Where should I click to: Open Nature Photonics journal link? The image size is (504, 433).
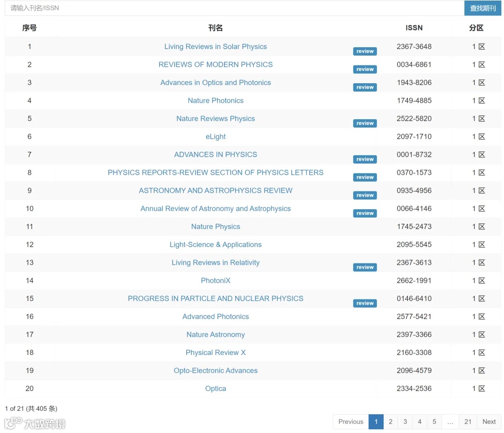click(215, 101)
